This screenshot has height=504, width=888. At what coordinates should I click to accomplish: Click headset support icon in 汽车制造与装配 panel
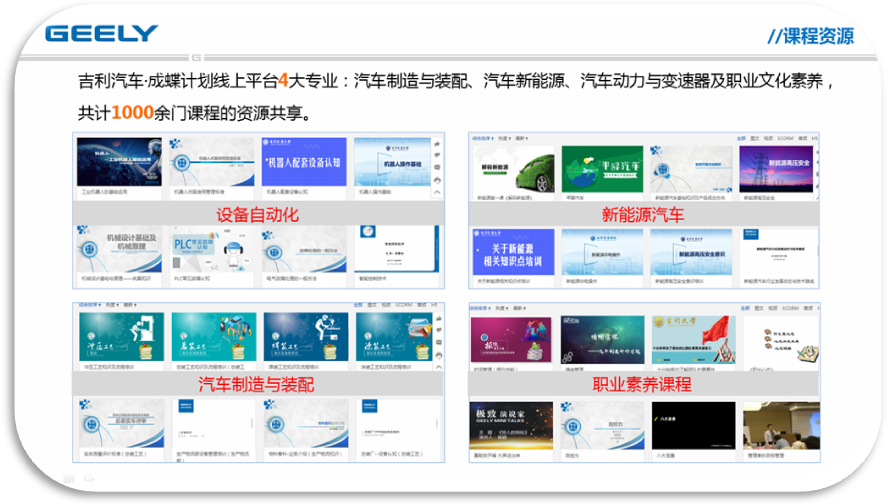[x=439, y=355]
